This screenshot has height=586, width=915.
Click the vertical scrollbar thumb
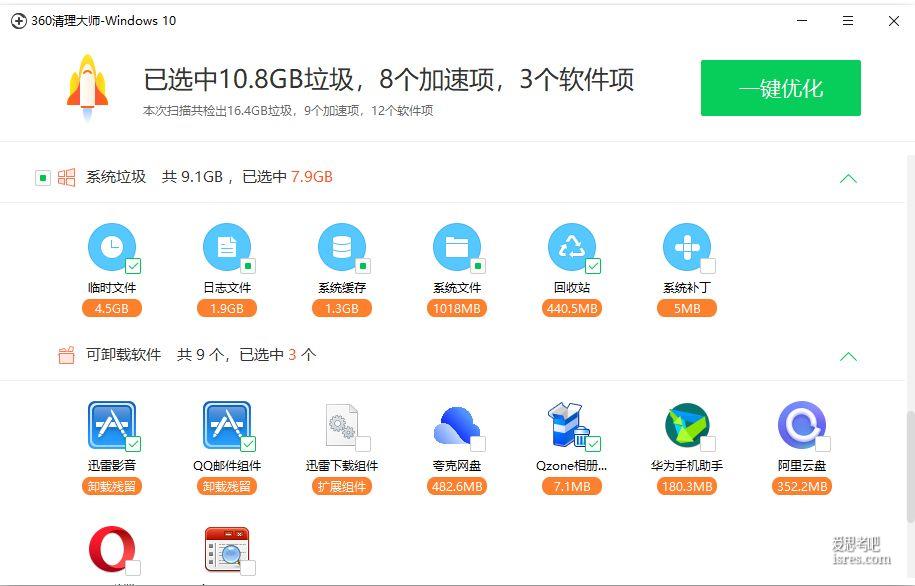point(910,466)
